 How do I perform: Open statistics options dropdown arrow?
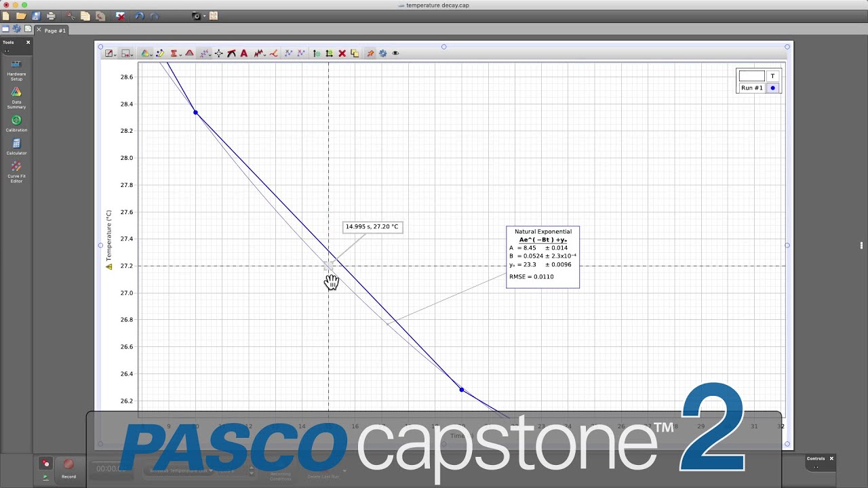coord(180,54)
